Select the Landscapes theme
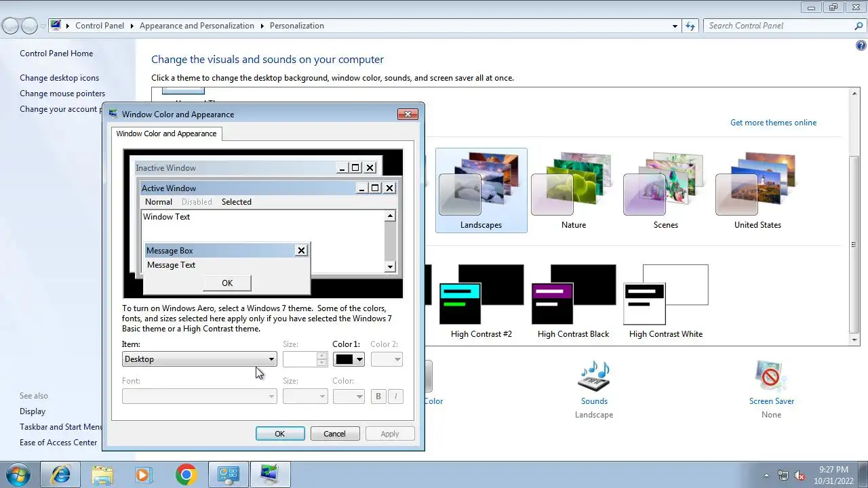Screen dimensions: 868x488 (481, 190)
